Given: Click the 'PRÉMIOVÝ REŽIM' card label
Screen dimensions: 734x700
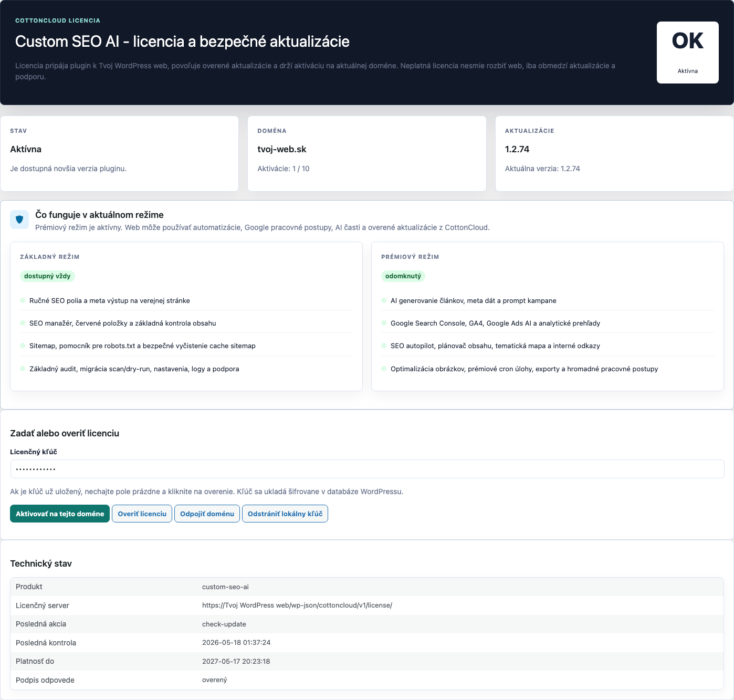Looking at the screenshot, I should coord(410,257).
